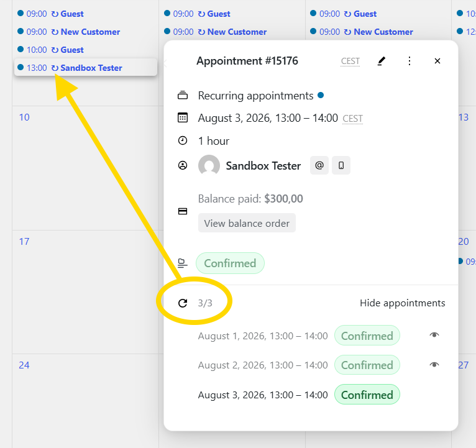The image size is (476, 448).
Task: Click the payment card icon
Action: 183,211
